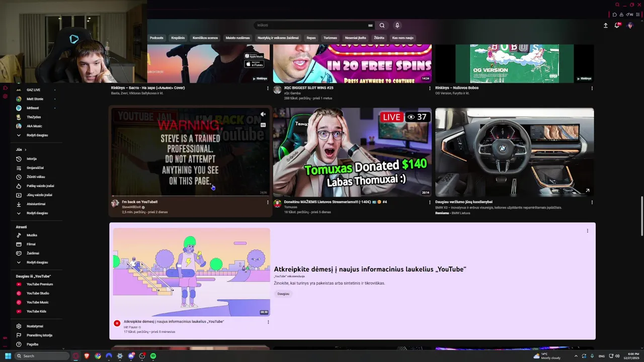644x362 pixels.
Task: Open Discord from the taskbar
Action: [131, 356]
